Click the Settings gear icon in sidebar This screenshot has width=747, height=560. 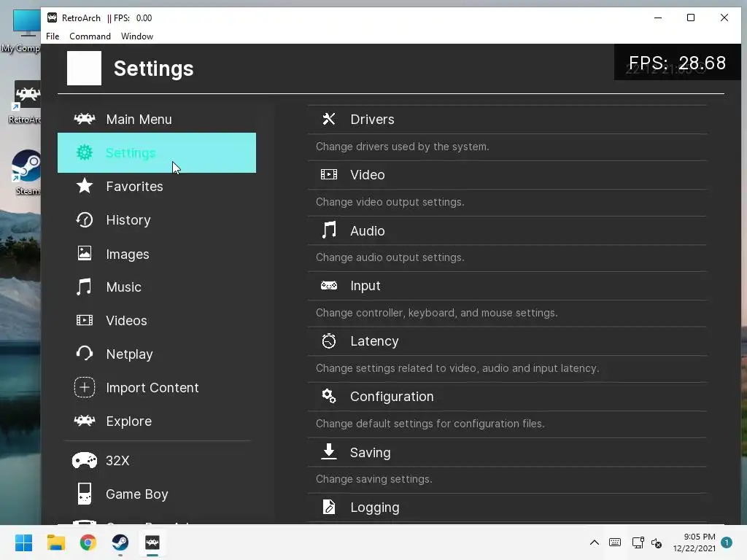[x=85, y=152]
